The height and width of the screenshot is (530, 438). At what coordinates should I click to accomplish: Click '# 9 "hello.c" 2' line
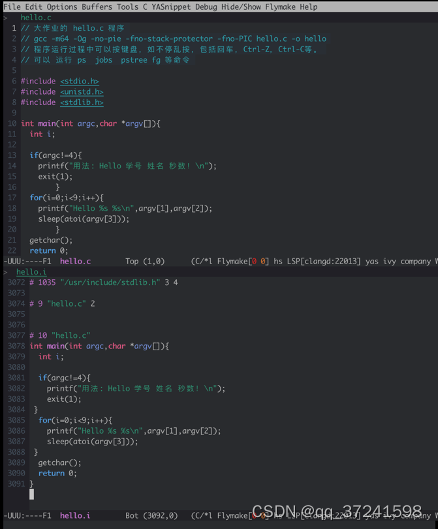tap(62, 304)
